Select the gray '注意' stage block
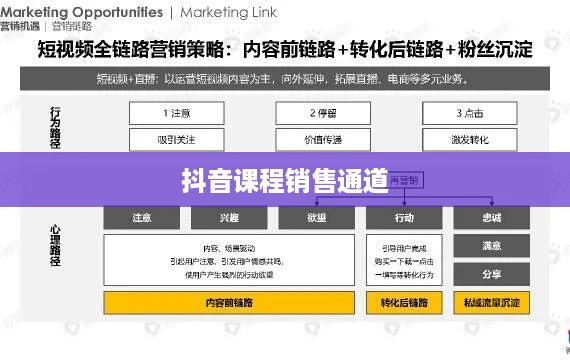The width and height of the screenshot is (570, 360). (x=142, y=217)
